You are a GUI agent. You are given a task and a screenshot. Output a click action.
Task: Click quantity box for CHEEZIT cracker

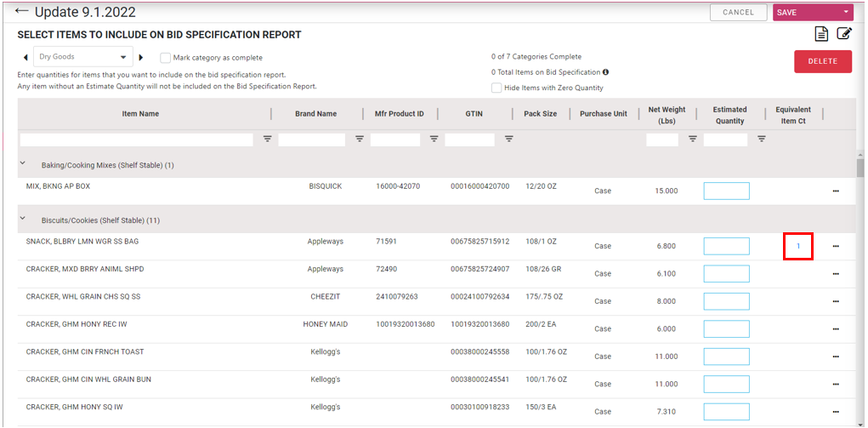click(726, 301)
